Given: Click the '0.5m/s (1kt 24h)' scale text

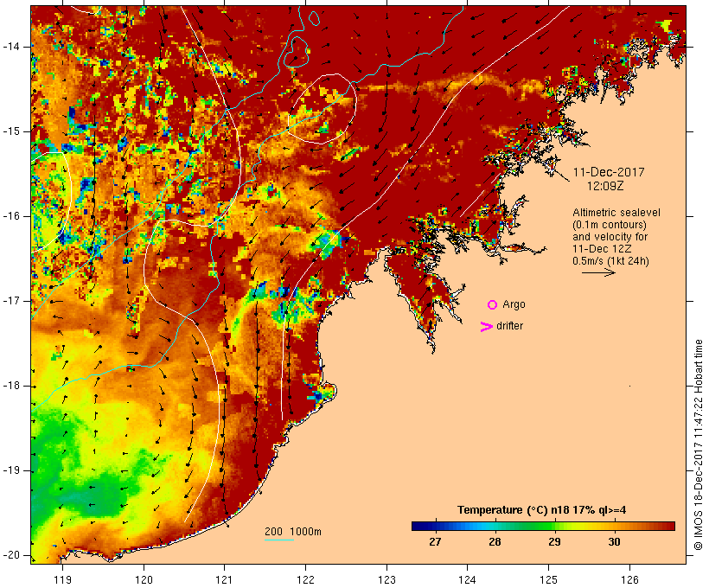Looking at the screenshot, I should pyautogui.click(x=610, y=261).
